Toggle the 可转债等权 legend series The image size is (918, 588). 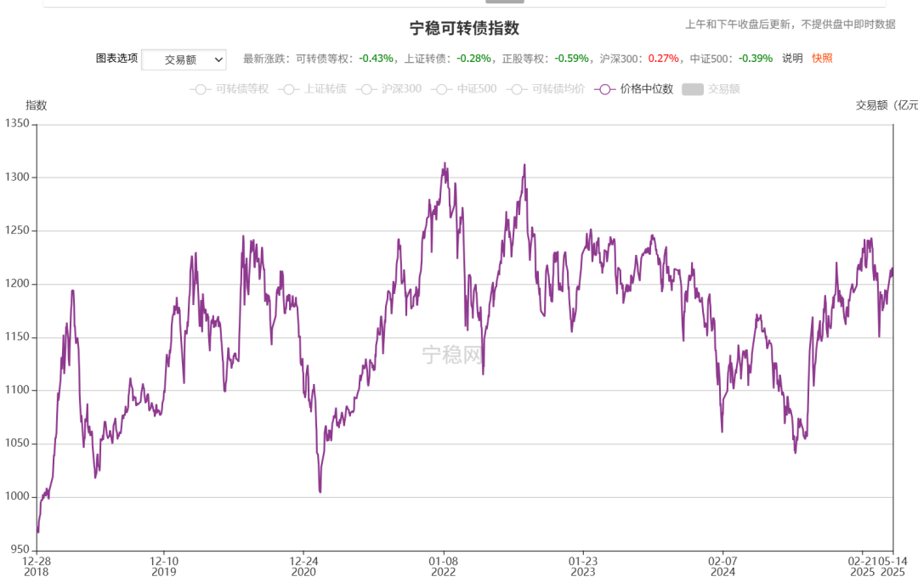[229, 89]
